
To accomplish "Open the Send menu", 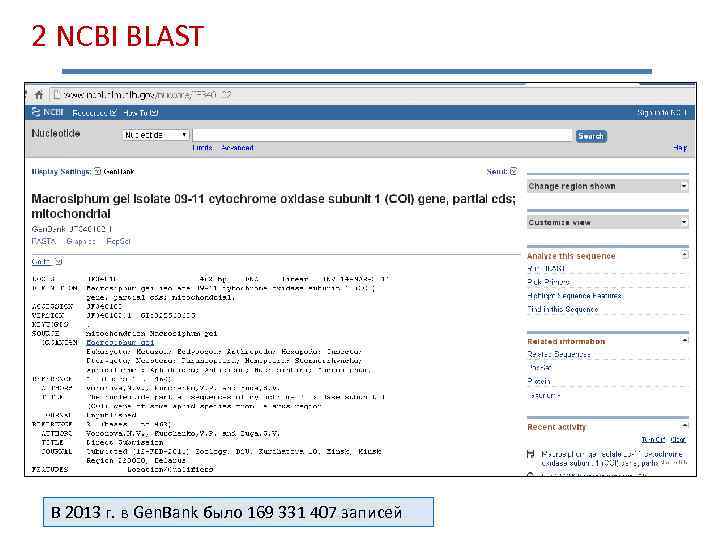I will tap(501, 171).
